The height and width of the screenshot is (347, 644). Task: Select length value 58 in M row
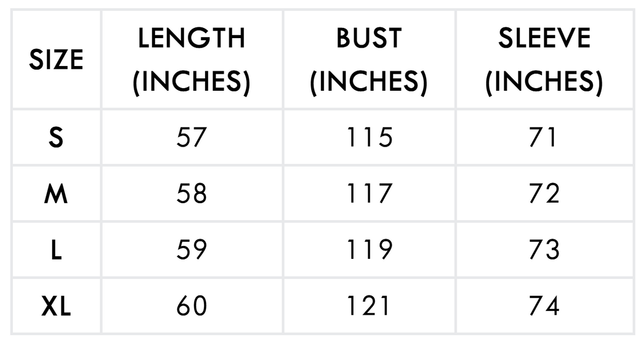click(x=192, y=193)
